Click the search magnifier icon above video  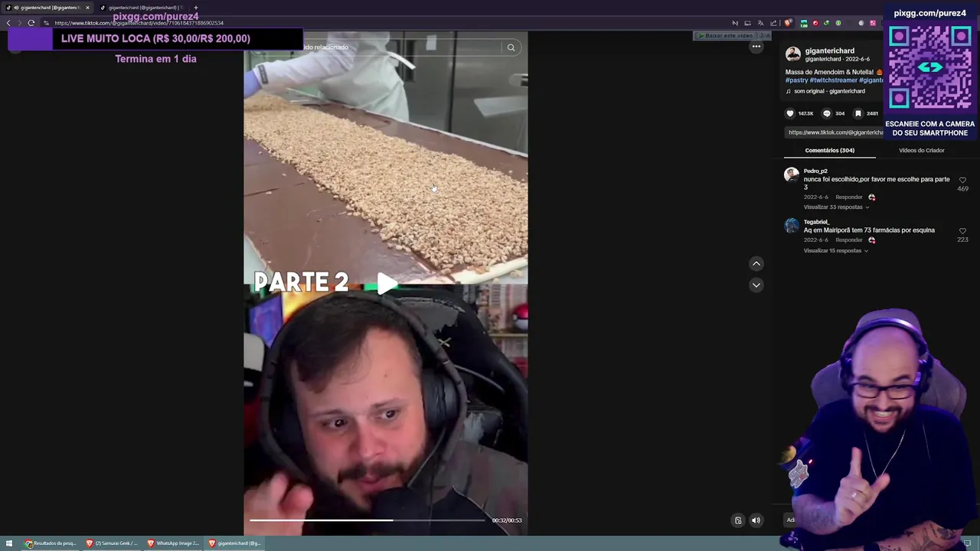(511, 47)
